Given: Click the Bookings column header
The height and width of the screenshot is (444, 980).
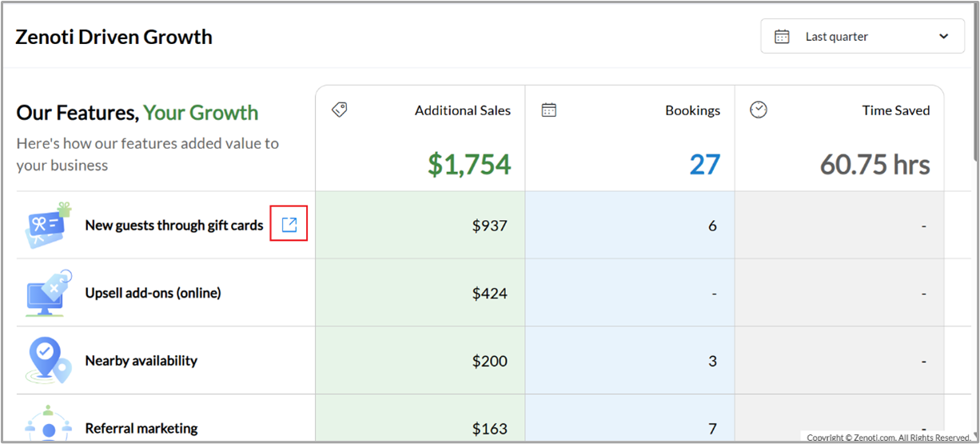Looking at the screenshot, I should point(692,110).
